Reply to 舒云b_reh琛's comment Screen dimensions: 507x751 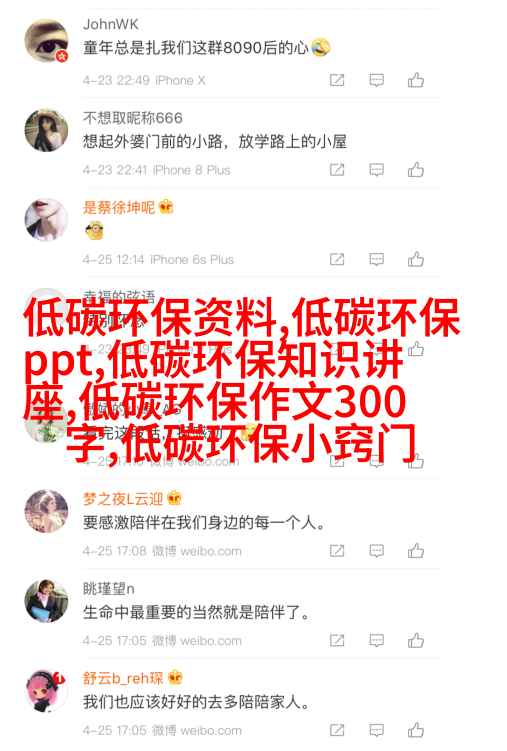click(376, 730)
